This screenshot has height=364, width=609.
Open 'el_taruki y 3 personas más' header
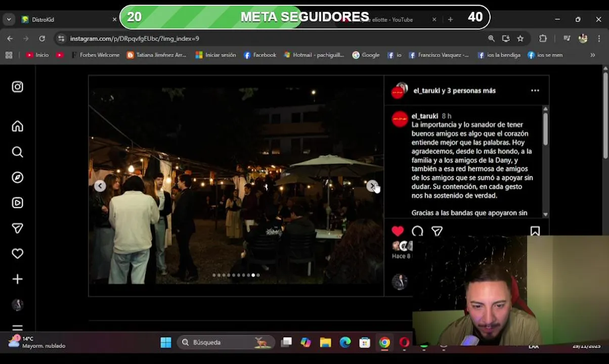455,90
